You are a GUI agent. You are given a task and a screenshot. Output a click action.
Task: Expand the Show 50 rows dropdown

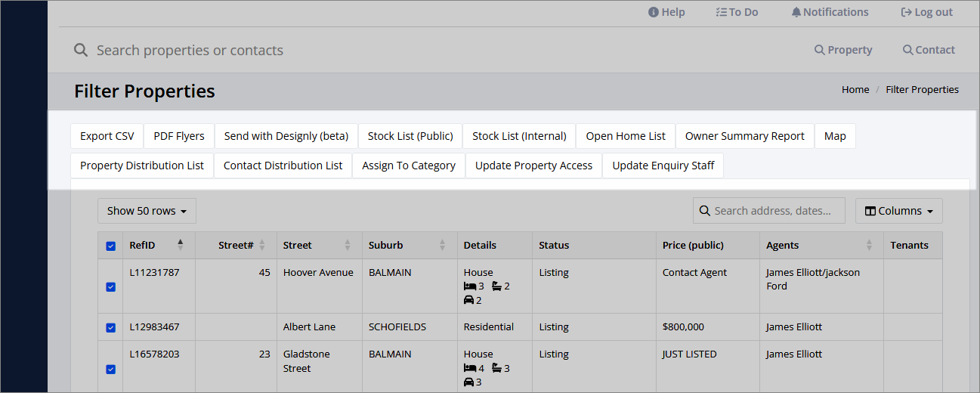pyautogui.click(x=147, y=211)
